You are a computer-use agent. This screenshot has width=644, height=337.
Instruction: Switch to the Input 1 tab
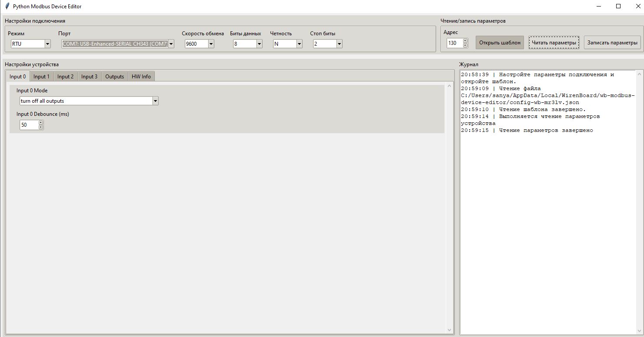point(41,77)
